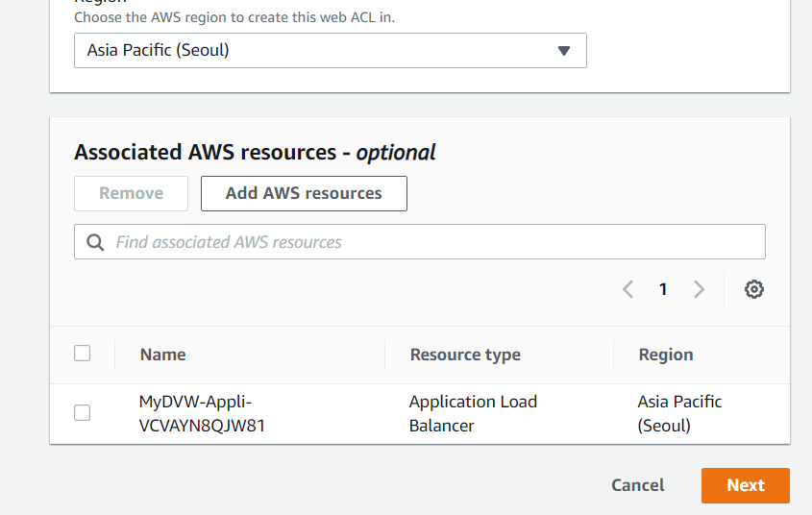
Task: Select page number 1 in pagination
Action: pyautogui.click(x=663, y=289)
